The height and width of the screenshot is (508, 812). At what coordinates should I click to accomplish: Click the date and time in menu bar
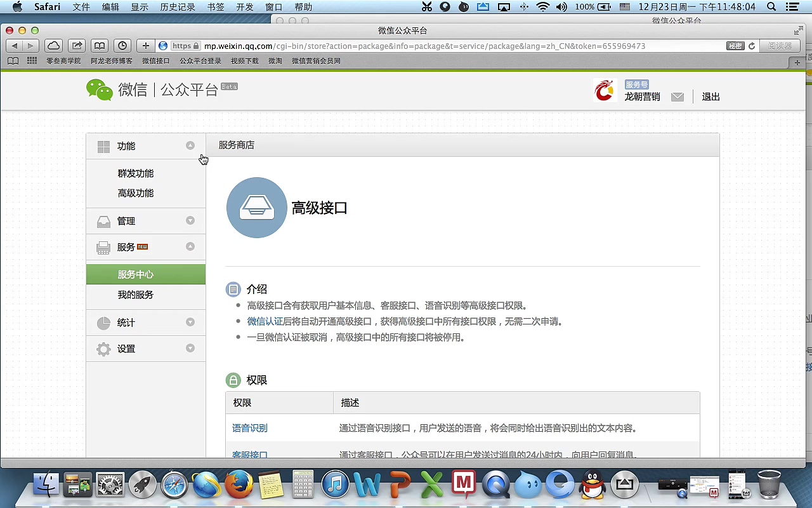pos(697,7)
